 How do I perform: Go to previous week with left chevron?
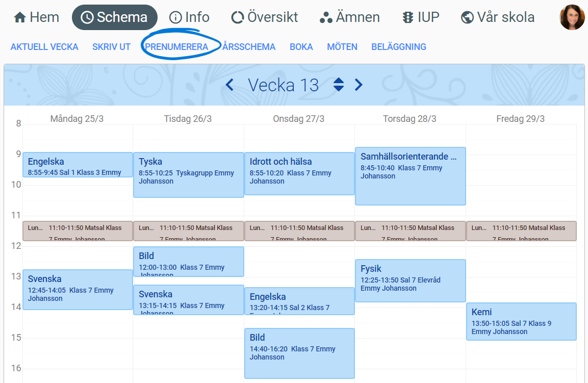229,85
